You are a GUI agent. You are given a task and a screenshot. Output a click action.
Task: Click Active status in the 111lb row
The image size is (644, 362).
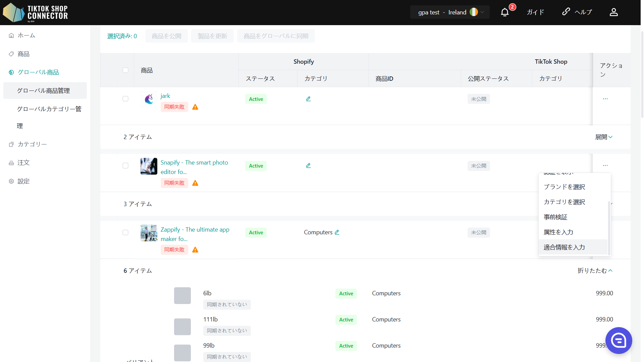coord(346,320)
